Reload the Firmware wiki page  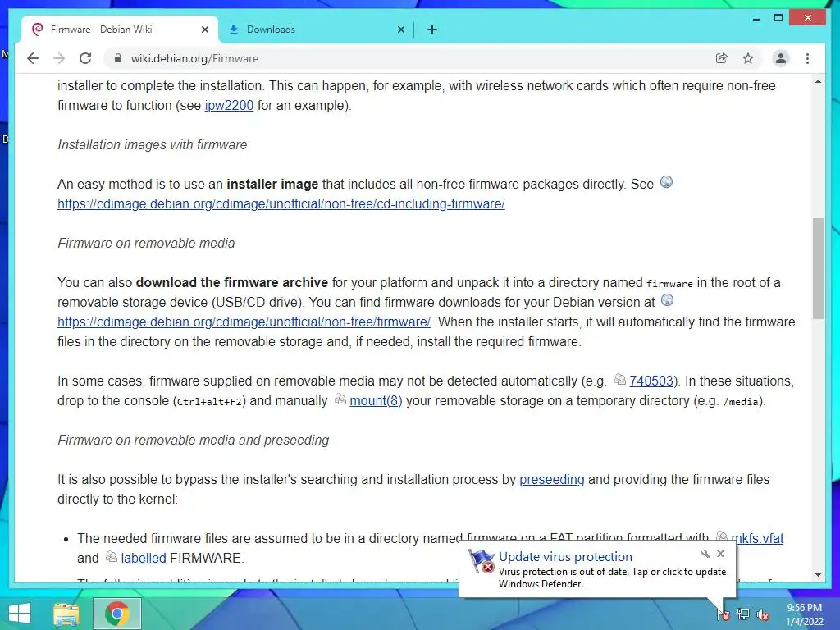(x=85, y=58)
